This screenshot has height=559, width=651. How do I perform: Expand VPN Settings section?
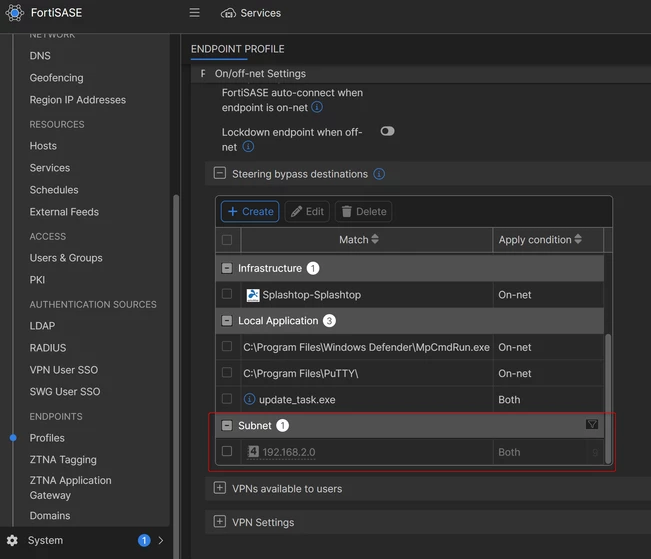[x=220, y=521]
